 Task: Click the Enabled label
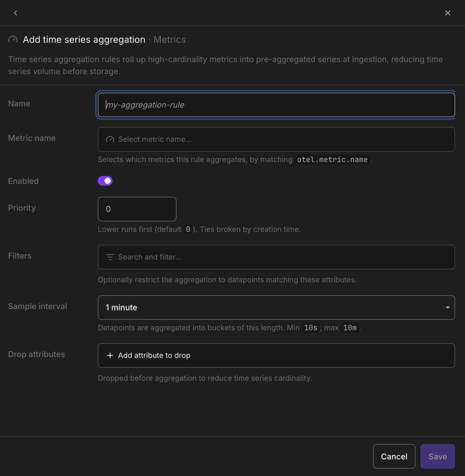tap(23, 181)
